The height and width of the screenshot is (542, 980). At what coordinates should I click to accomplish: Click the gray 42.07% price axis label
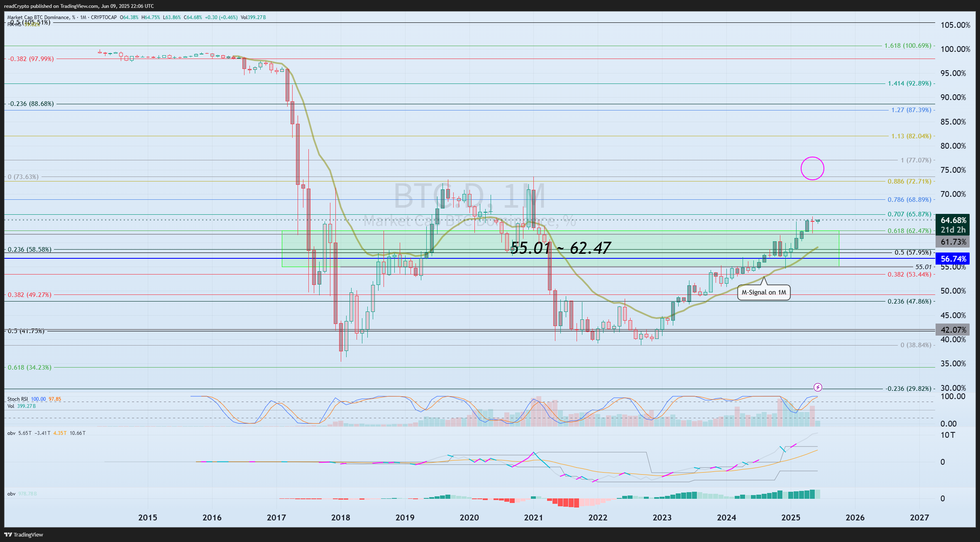(x=953, y=330)
